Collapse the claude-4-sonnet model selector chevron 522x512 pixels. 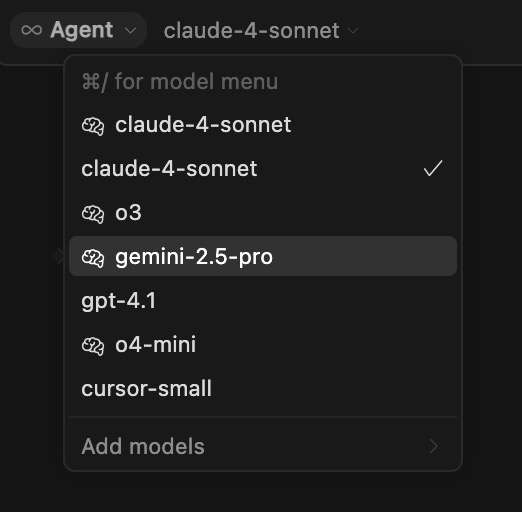point(353,31)
